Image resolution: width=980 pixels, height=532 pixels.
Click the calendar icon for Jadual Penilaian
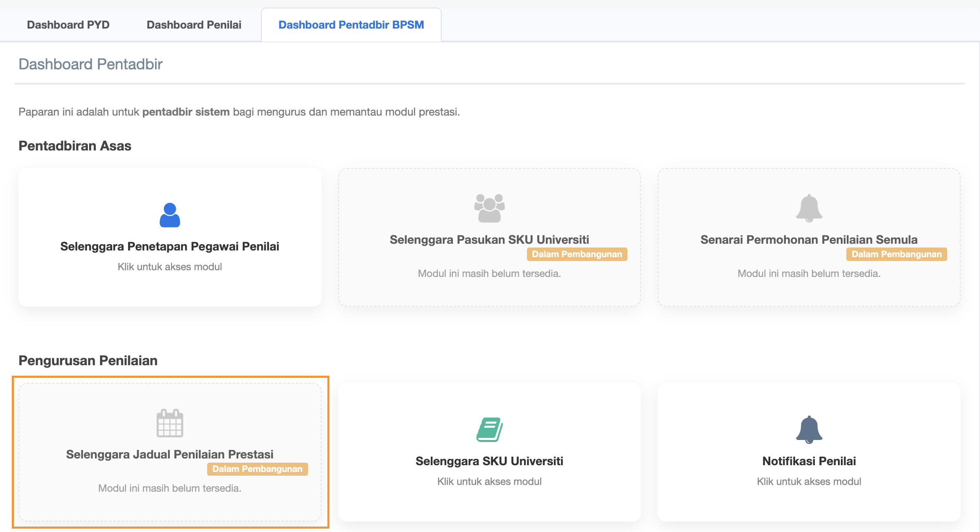tap(170, 423)
